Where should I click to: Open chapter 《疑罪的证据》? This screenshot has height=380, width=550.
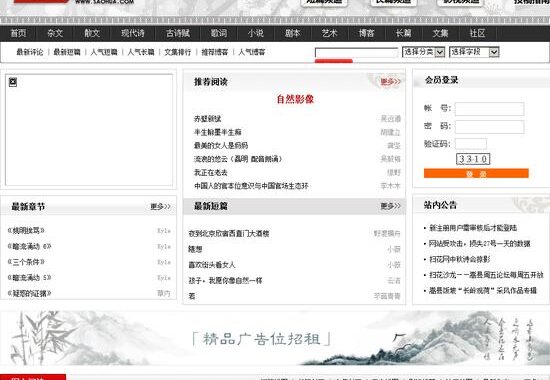pyautogui.click(x=29, y=293)
